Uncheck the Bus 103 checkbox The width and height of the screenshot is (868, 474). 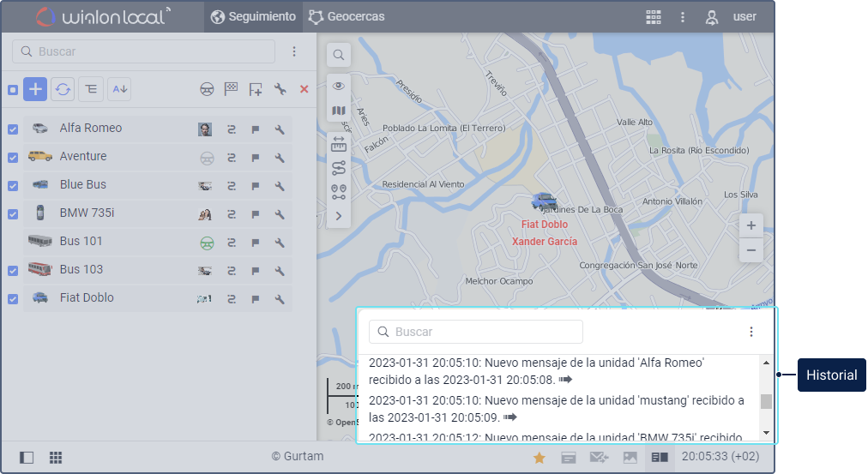click(x=13, y=271)
